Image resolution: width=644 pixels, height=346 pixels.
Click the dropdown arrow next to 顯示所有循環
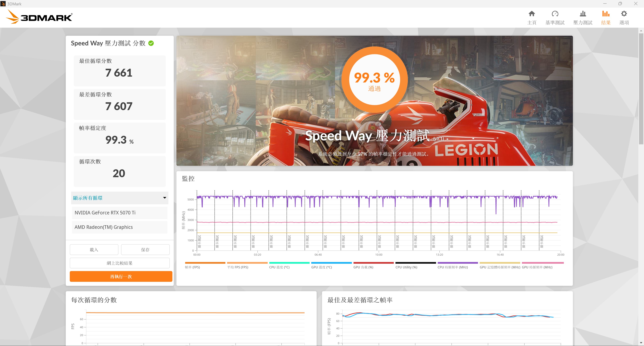(x=165, y=198)
